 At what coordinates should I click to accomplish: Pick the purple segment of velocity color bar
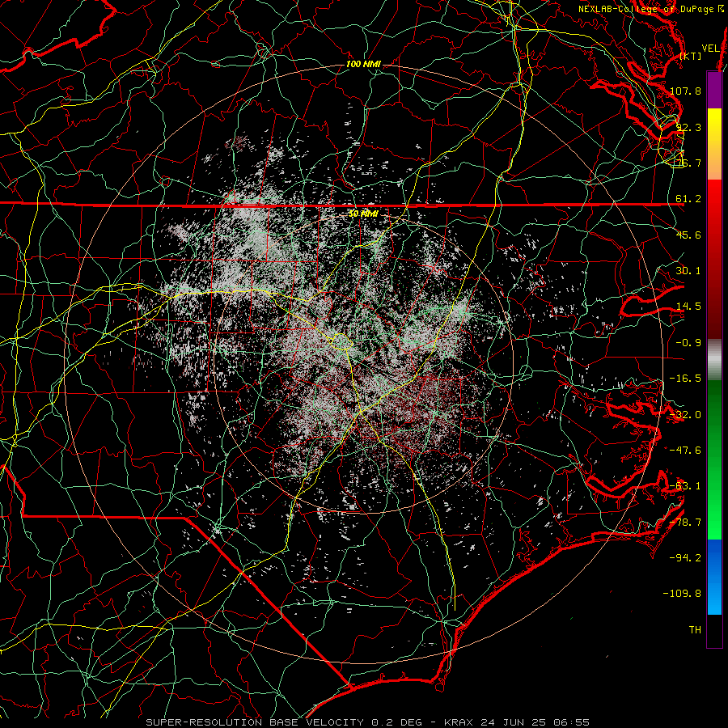714,90
